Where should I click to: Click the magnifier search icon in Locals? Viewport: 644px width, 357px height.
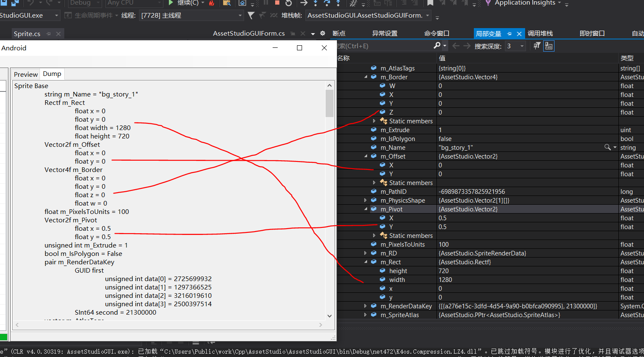[x=437, y=46]
